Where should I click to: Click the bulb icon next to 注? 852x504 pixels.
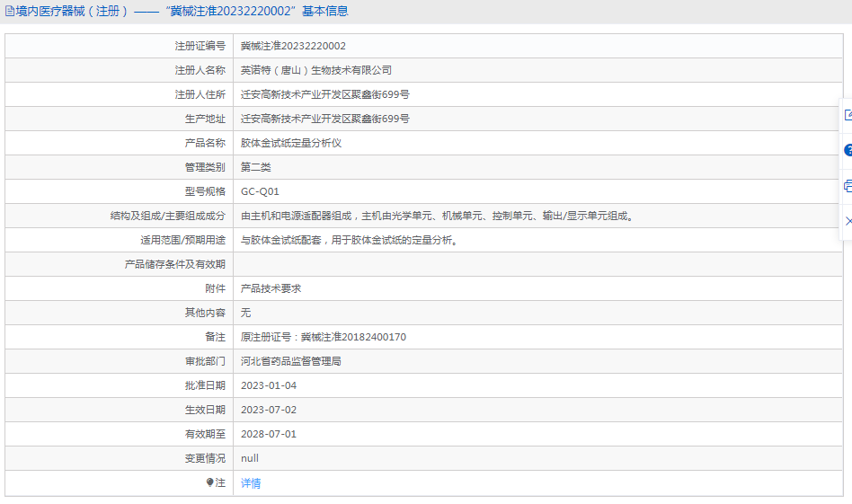(209, 482)
